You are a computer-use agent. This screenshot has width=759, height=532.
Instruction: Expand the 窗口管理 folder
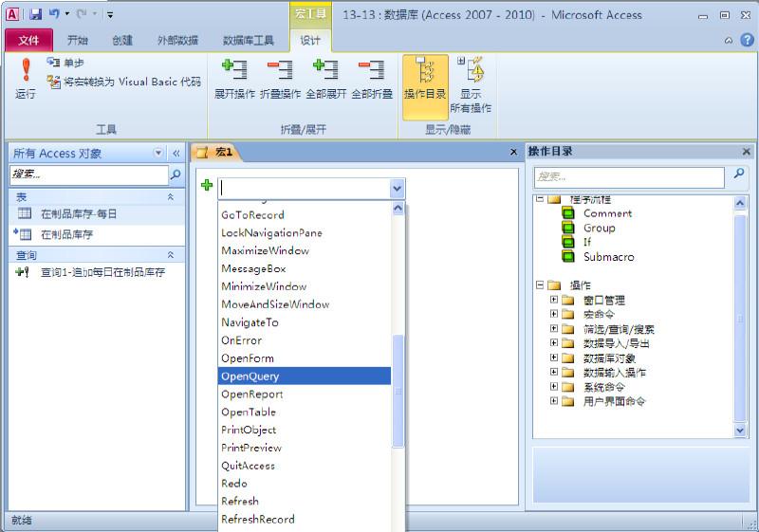pyautogui.click(x=554, y=300)
